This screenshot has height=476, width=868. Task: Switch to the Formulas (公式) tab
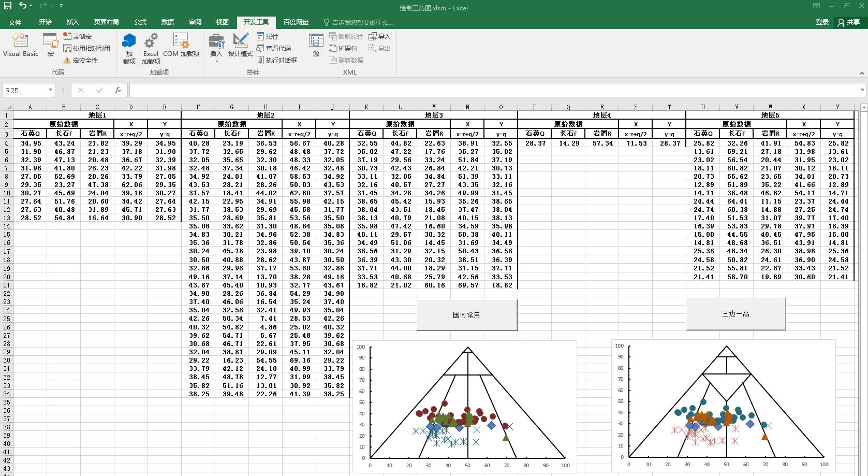140,22
